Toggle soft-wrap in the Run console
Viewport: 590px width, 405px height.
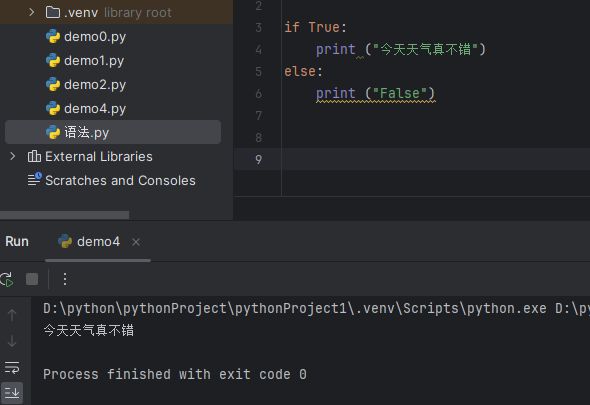[12, 367]
